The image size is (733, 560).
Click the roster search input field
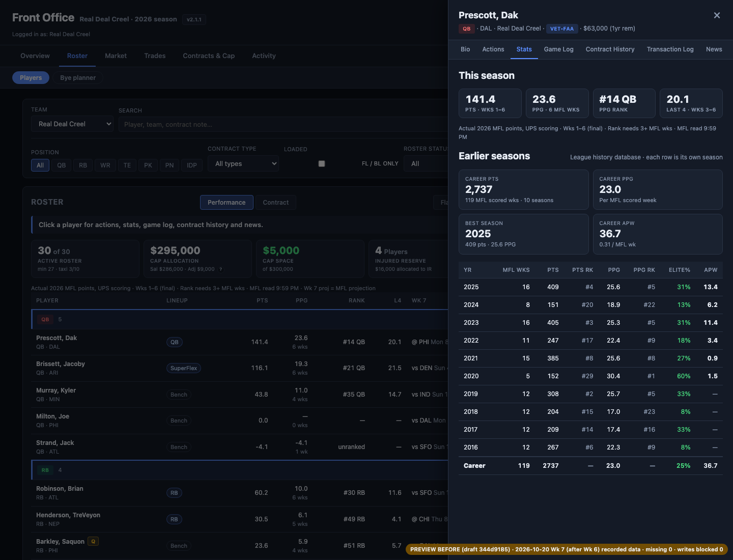click(283, 124)
